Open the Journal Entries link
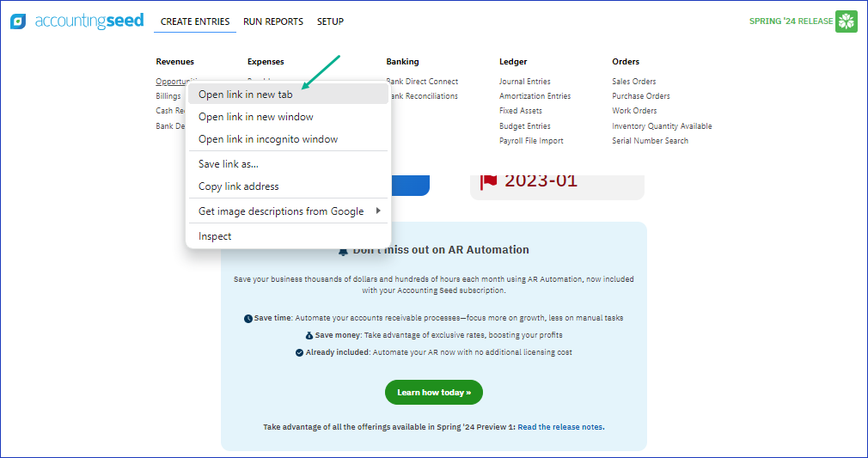Viewport: 868px width, 458px height. (x=525, y=82)
